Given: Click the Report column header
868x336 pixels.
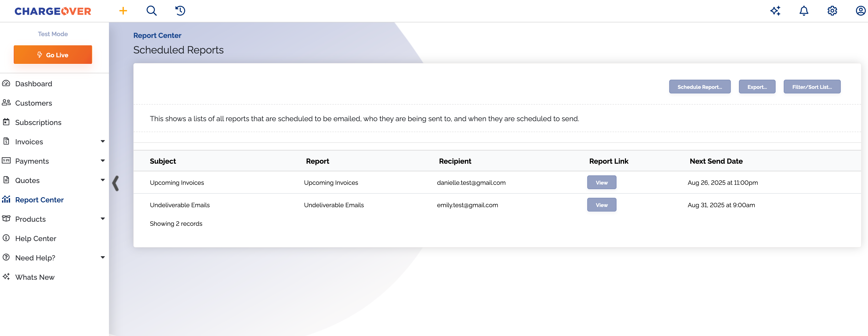Looking at the screenshot, I should tap(317, 161).
